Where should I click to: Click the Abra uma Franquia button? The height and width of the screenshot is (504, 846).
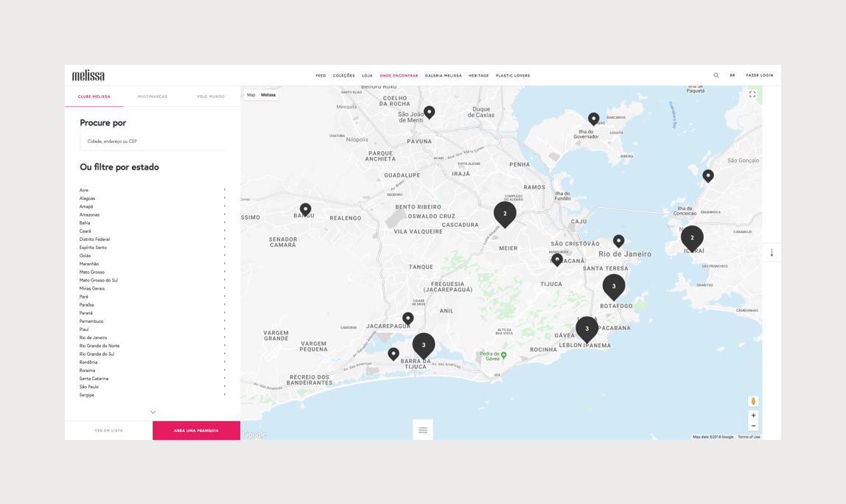click(196, 430)
